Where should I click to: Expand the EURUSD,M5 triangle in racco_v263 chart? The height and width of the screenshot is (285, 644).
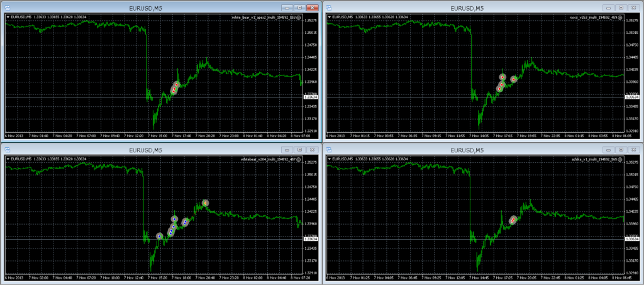[x=330, y=18]
